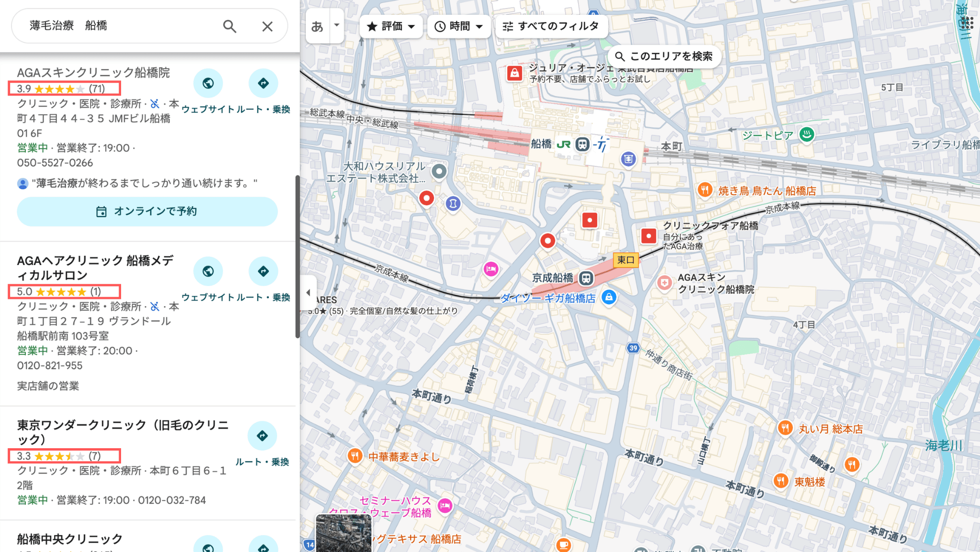Screen dimensions: 980x552
Task: Open the 評価 rating filter dropdown
Action: (x=391, y=26)
